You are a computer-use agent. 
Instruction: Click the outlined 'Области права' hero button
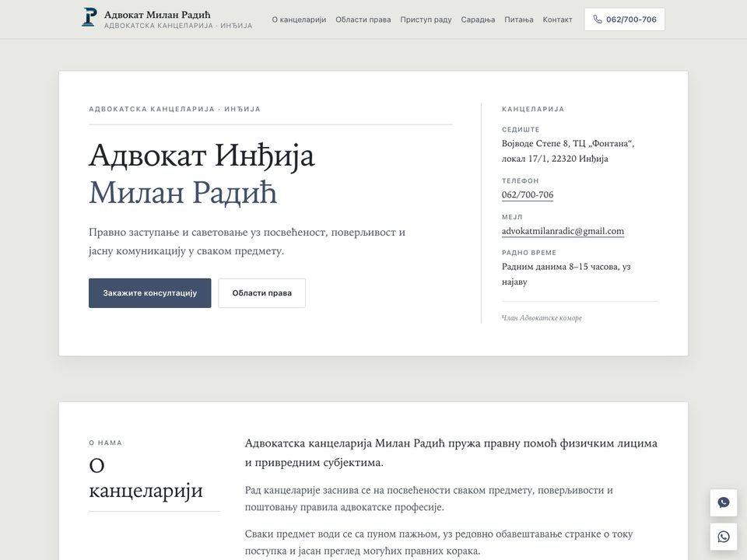pyautogui.click(x=262, y=293)
